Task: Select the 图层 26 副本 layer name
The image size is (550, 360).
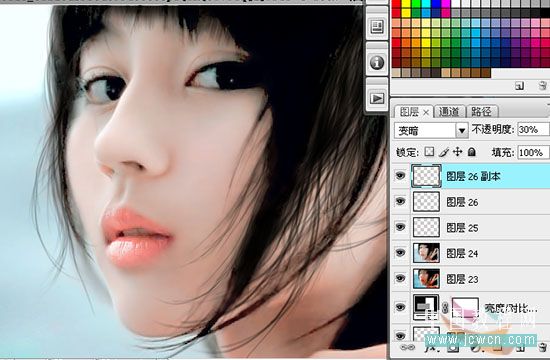Action: (x=473, y=176)
